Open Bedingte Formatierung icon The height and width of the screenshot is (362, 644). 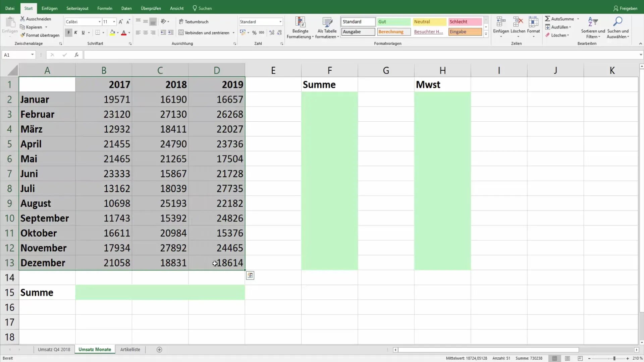(300, 22)
